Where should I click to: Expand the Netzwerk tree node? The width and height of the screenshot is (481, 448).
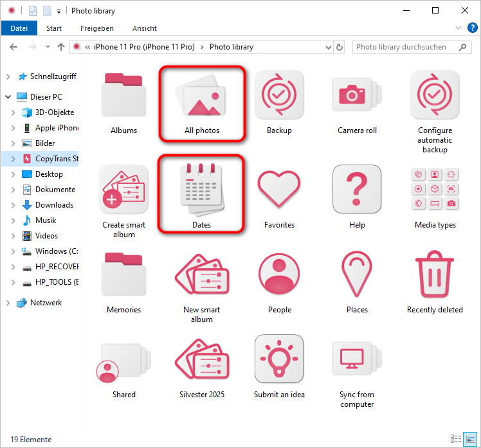pyautogui.click(x=8, y=303)
